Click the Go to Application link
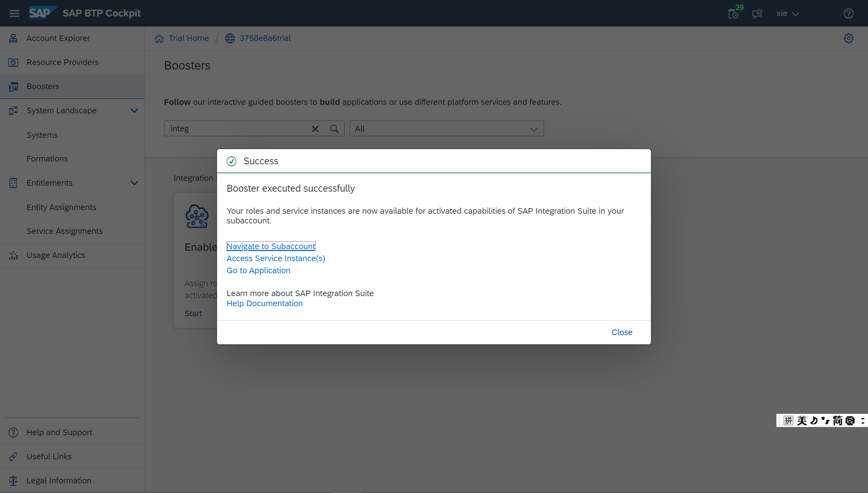Screen dimensions: 868x493 [x=258, y=270]
